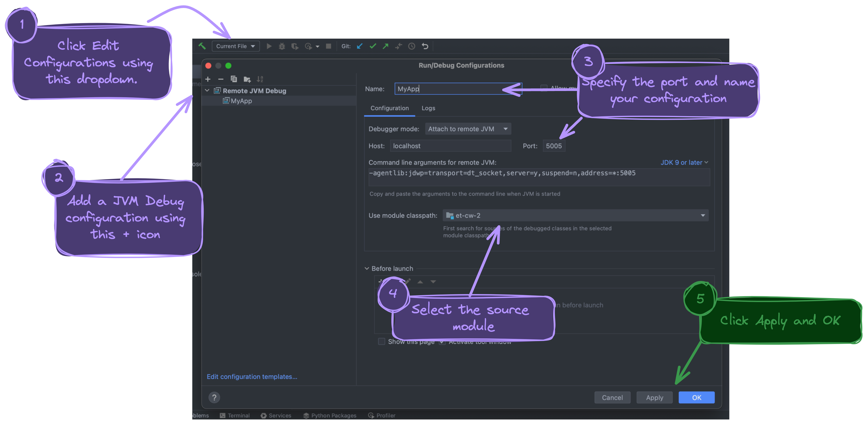
Task: Collapse the Remote JVM Debug group
Action: [208, 91]
